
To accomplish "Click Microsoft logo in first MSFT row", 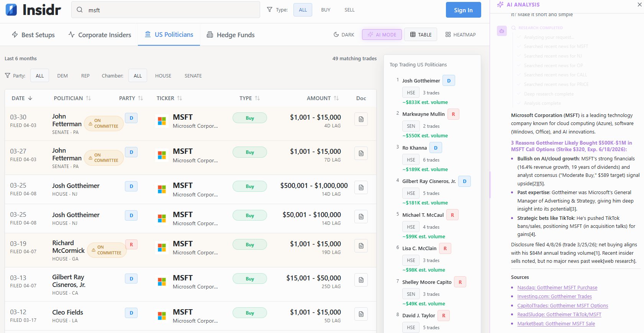I will click(x=162, y=121).
